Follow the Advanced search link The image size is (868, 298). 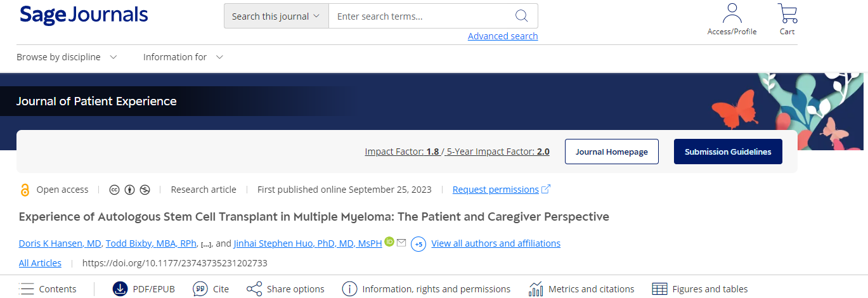tap(503, 36)
